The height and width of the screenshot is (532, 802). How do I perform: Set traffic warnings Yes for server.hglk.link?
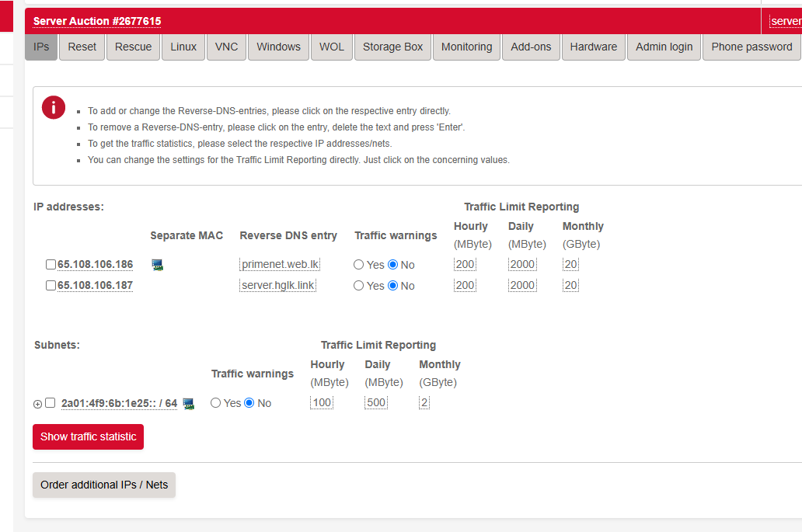tap(358, 286)
